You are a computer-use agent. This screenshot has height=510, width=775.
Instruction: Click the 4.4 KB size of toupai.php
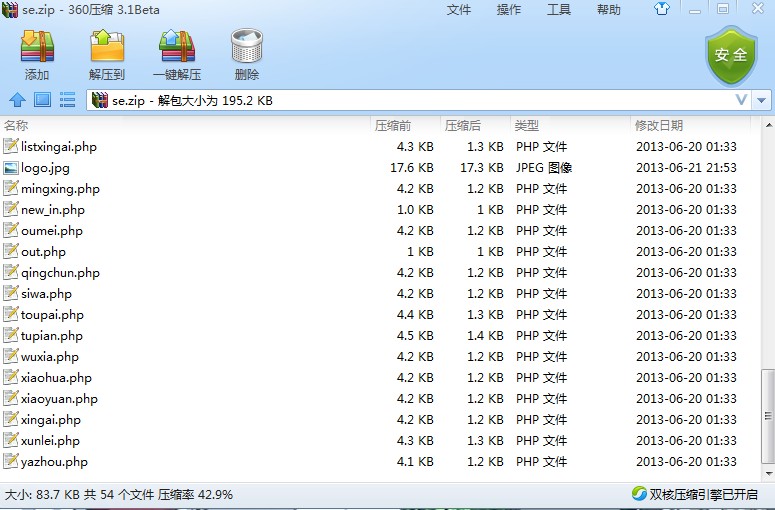pyautogui.click(x=415, y=315)
